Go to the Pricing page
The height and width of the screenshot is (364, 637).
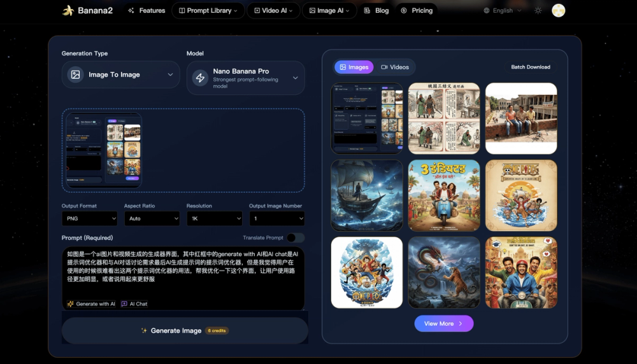tap(417, 11)
